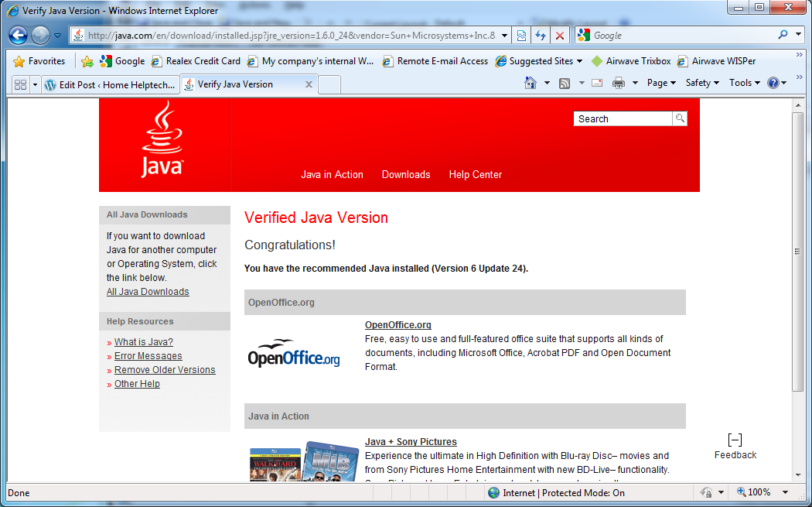
Task: Open the Page menu
Action: coord(661,83)
